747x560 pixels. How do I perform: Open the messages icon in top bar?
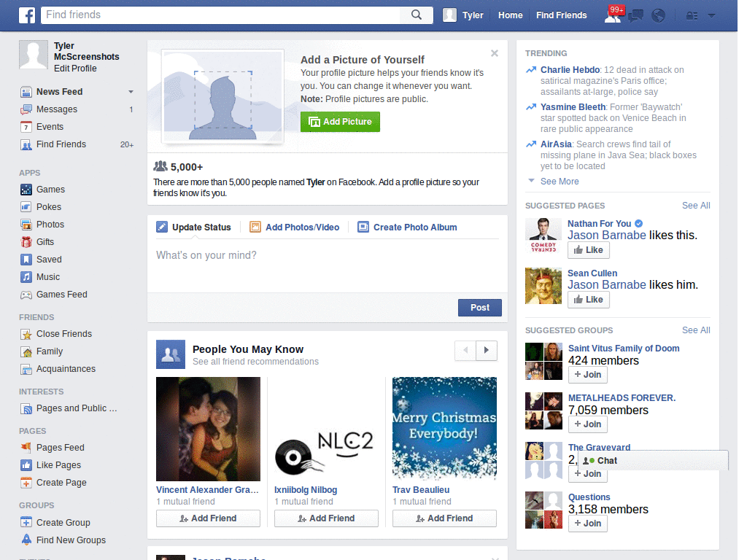(635, 16)
